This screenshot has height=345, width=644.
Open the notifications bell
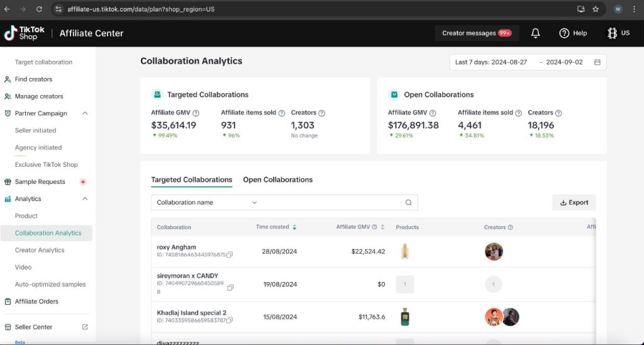pos(535,33)
